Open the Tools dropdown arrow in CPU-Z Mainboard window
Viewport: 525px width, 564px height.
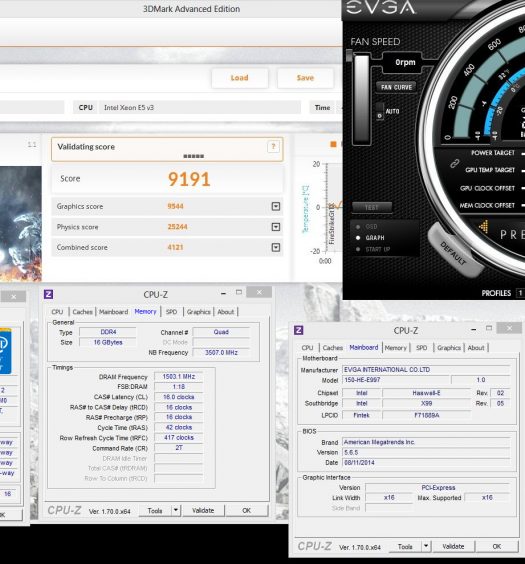coord(426,546)
